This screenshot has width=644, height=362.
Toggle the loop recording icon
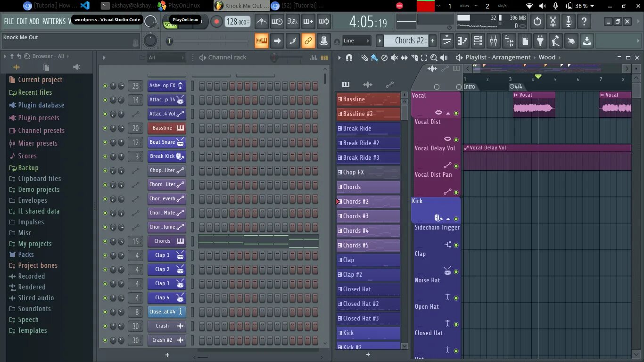click(324, 22)
